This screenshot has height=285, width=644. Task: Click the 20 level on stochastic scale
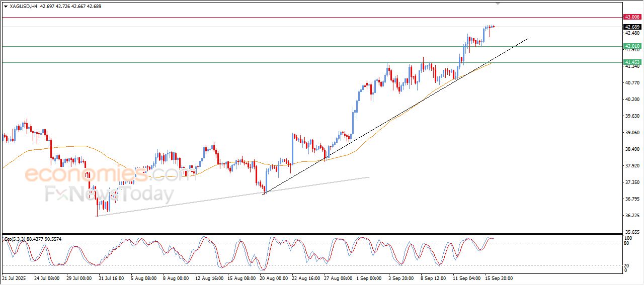pos(627,265)
